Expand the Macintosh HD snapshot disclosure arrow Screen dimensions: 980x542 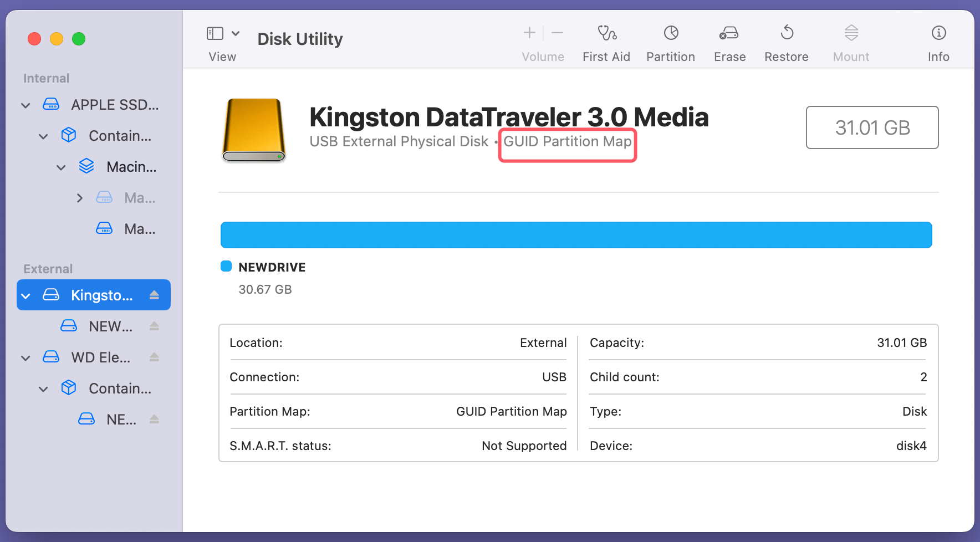79,197
